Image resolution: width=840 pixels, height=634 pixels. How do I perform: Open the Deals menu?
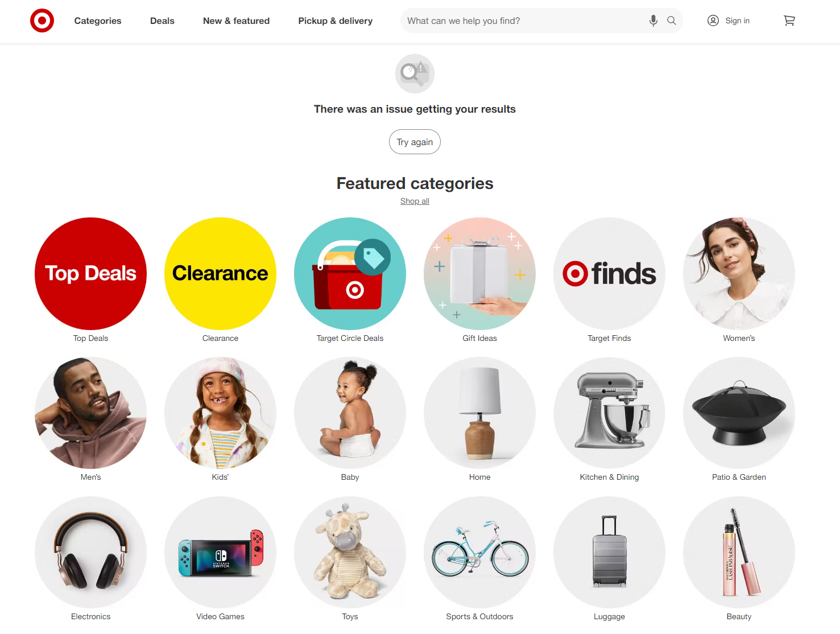click(162, 20)
